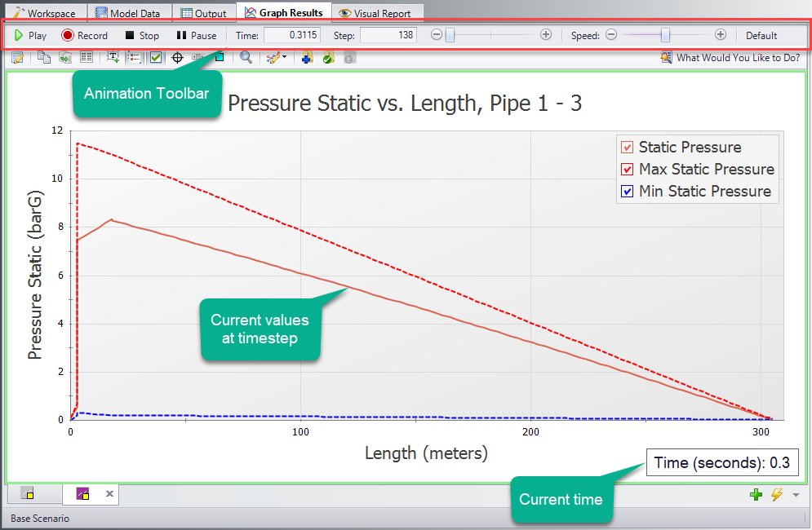Viewport: 812px width, 530px height.
Task: Open the format wand dropdown arrow
Action: 286,57
